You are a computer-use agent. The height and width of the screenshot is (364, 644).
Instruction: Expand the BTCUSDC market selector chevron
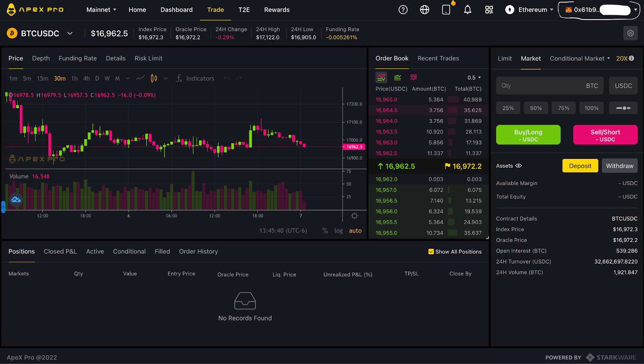pyautogui.click(x=70, y=33)
